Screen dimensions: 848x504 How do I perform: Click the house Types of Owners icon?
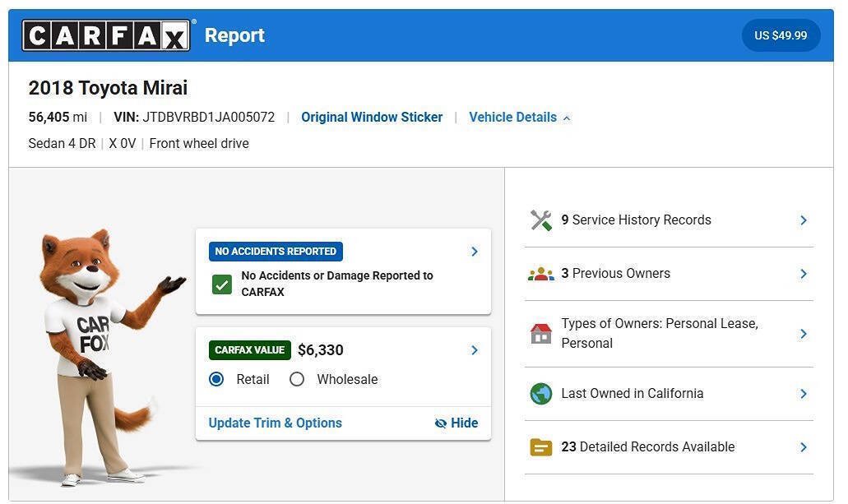click(x=541, y=334)
